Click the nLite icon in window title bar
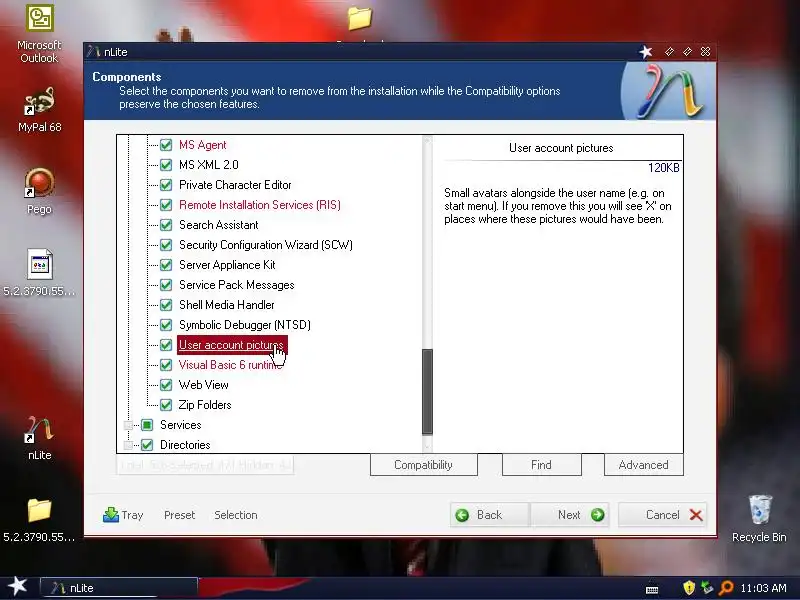This screenshot has height=600, width=800. 93,52
